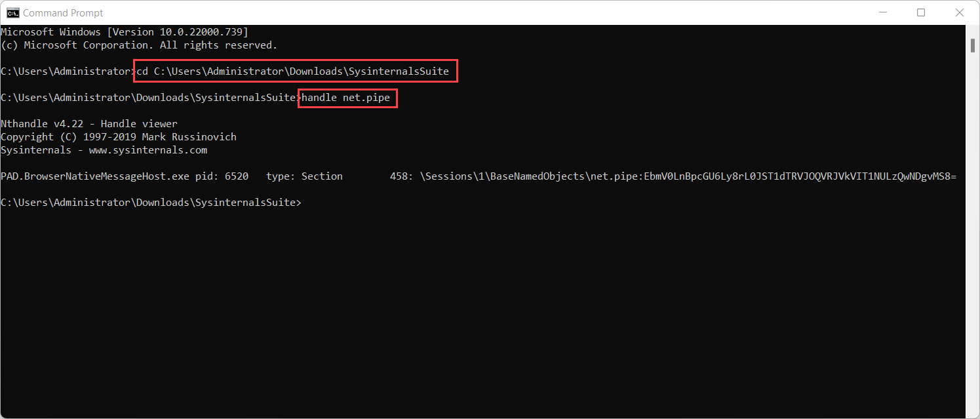
Task: Close the Command Prompt window
Action: [959, 12]
